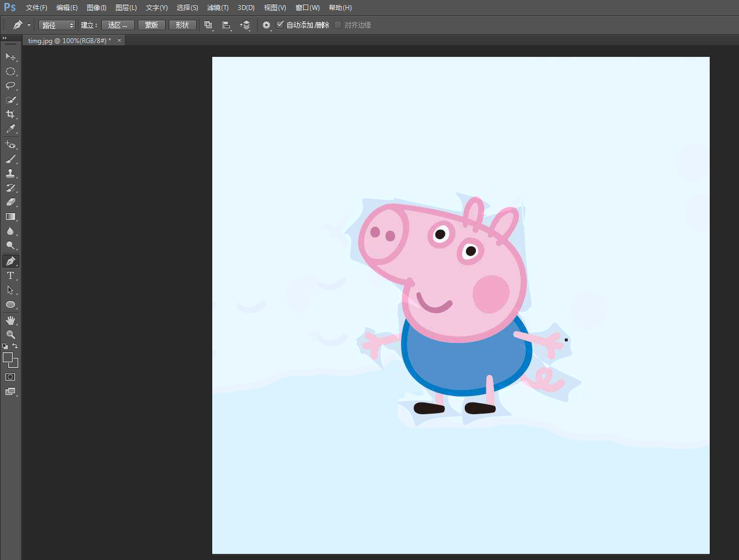739x560 pixels.
Task: Select the Lasso tool
Action: point(11,86)
